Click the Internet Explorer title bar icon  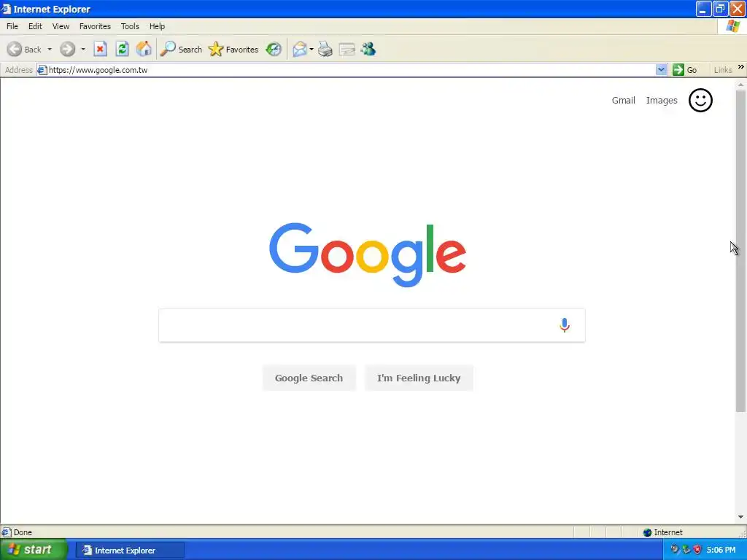point(6,9)
